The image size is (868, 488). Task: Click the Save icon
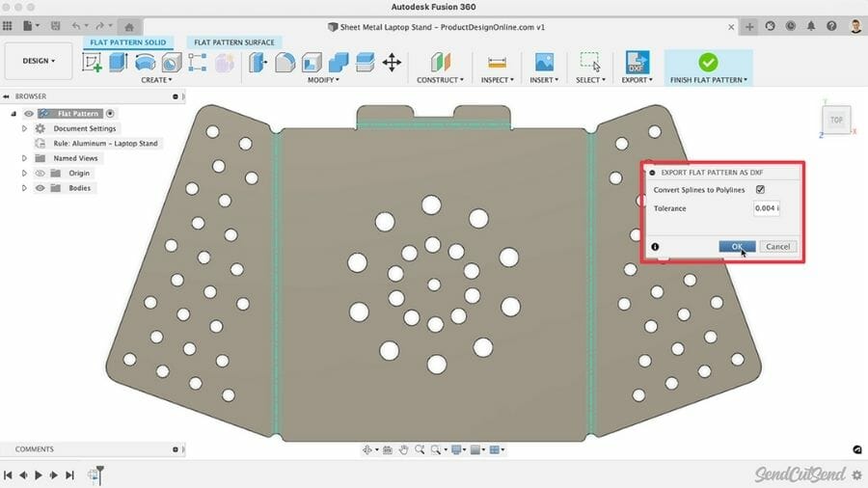pos(55,26)
